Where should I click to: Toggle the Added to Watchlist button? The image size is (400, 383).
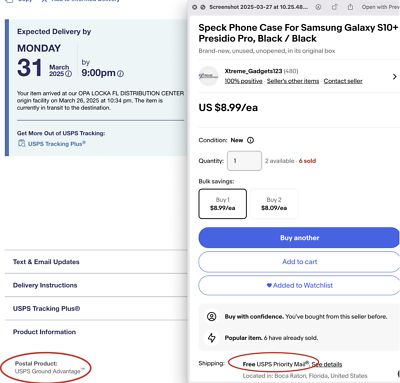299,285
